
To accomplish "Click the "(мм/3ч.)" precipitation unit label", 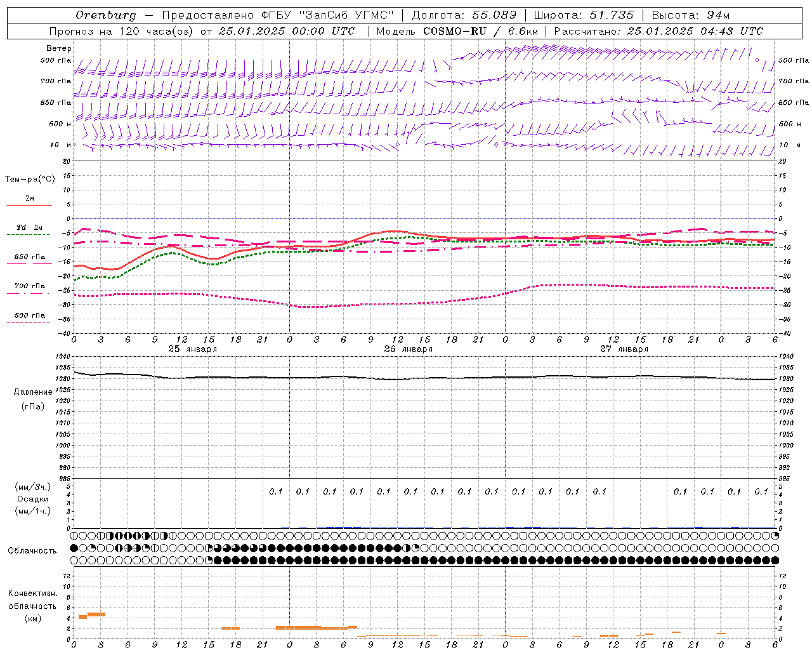I will [x=33, y=487].
